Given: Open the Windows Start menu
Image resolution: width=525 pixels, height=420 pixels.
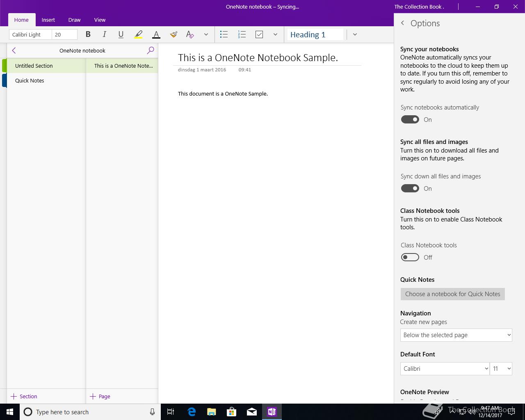Looking at the screenshot, I should coord(10,412).
